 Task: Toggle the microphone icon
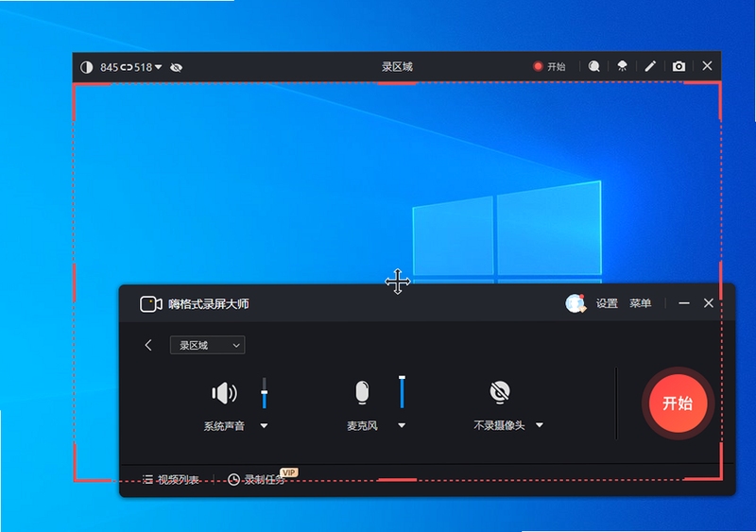[x=362, y=391]
